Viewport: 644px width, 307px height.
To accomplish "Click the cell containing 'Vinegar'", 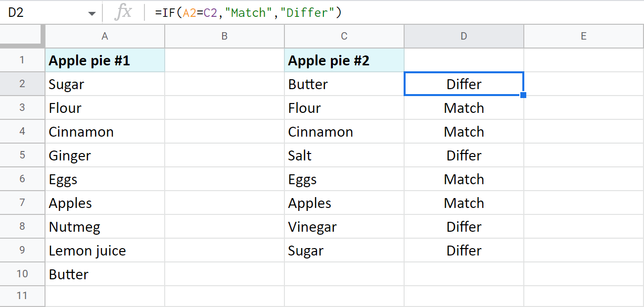I will point(344,227).
